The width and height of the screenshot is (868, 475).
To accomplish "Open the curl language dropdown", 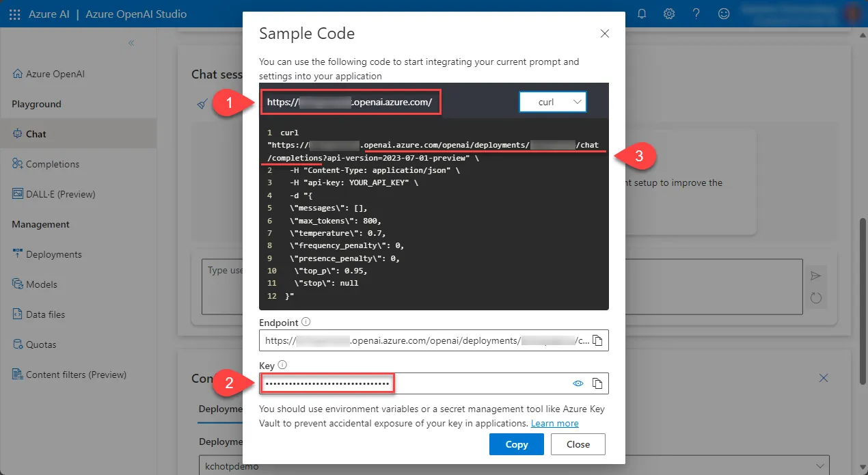I will 553,102.
